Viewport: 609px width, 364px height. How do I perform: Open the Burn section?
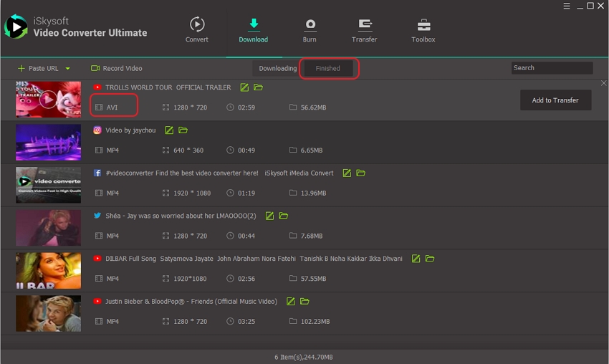(x=310, y=29)
